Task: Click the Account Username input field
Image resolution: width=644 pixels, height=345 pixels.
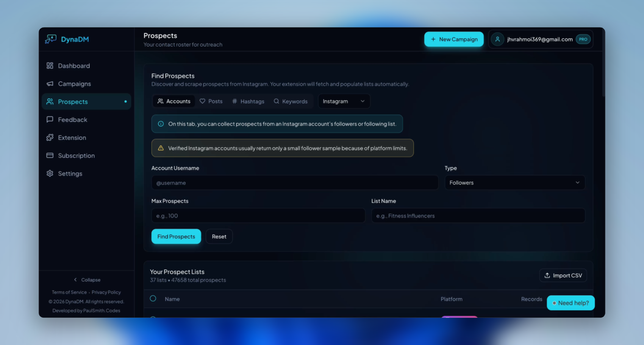Action: (295, 182)
